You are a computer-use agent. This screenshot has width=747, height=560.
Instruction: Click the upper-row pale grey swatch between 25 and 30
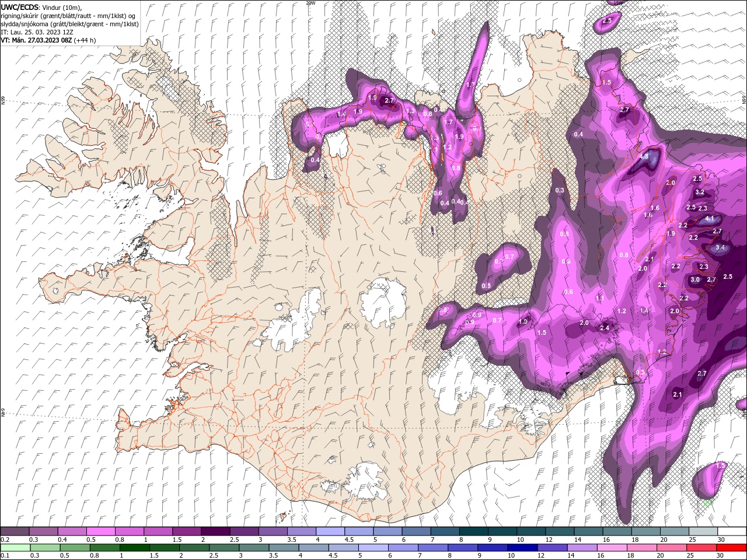703,531
